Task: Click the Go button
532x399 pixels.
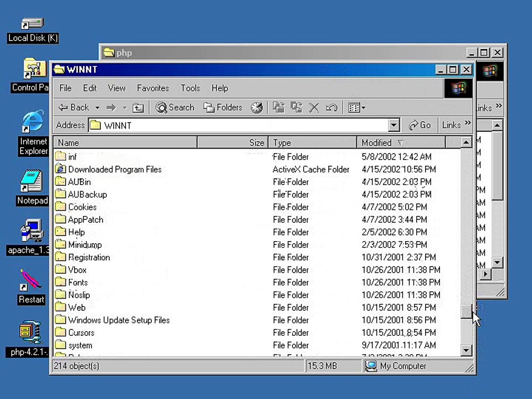Action: [x=420, y=125]
